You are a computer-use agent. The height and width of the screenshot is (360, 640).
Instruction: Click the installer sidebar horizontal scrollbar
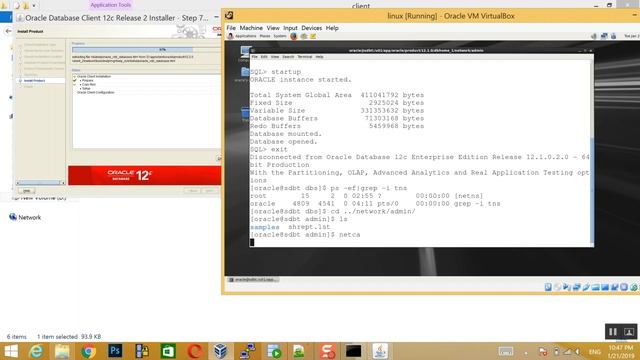click(40, 183)
